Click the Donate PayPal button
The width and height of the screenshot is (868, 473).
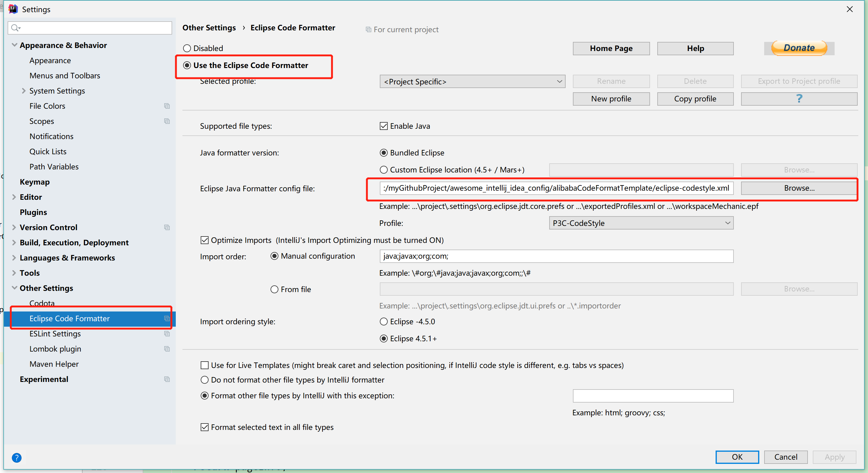[799, 48]
